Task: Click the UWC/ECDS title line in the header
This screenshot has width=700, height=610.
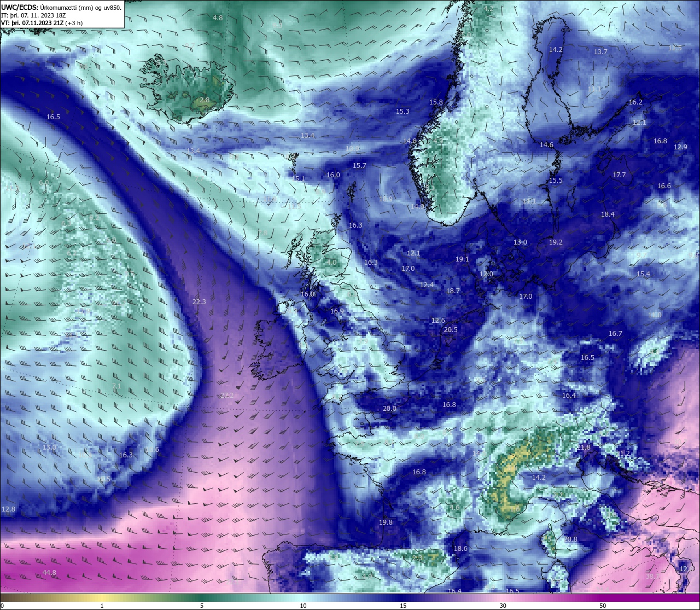Action: point(61,8)
